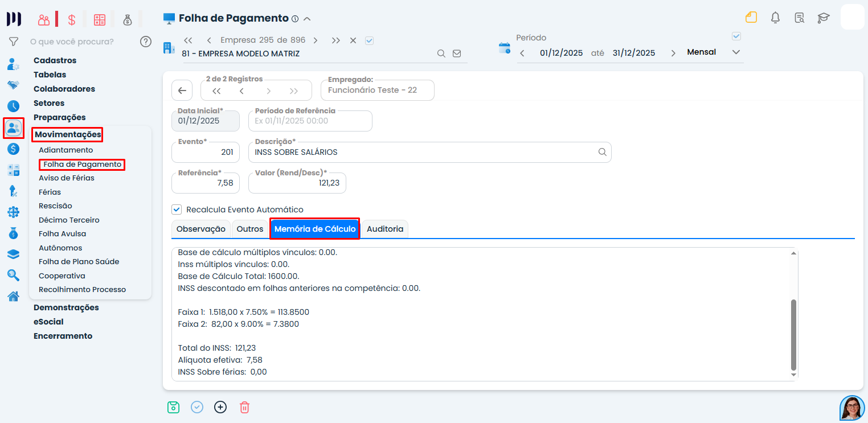Add new record with plus circle icon
The image size is (868, 423).
pyautogui.click(x=220, y=407)
